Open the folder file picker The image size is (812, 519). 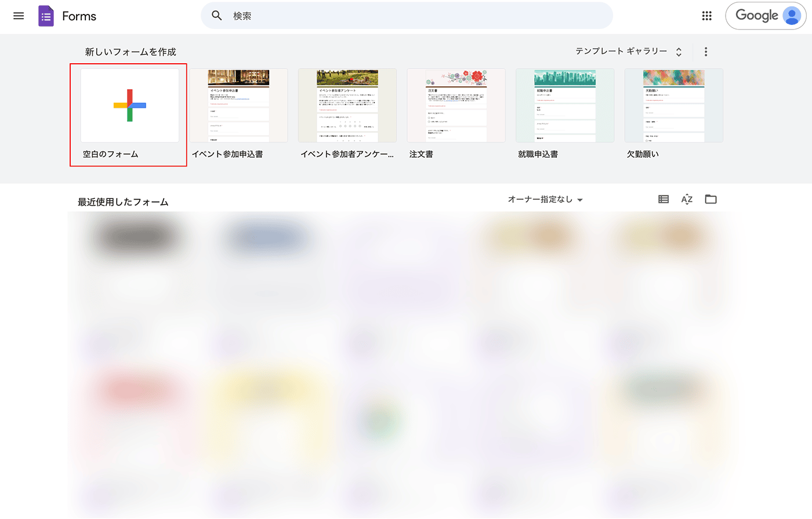(x=710, y=199)
